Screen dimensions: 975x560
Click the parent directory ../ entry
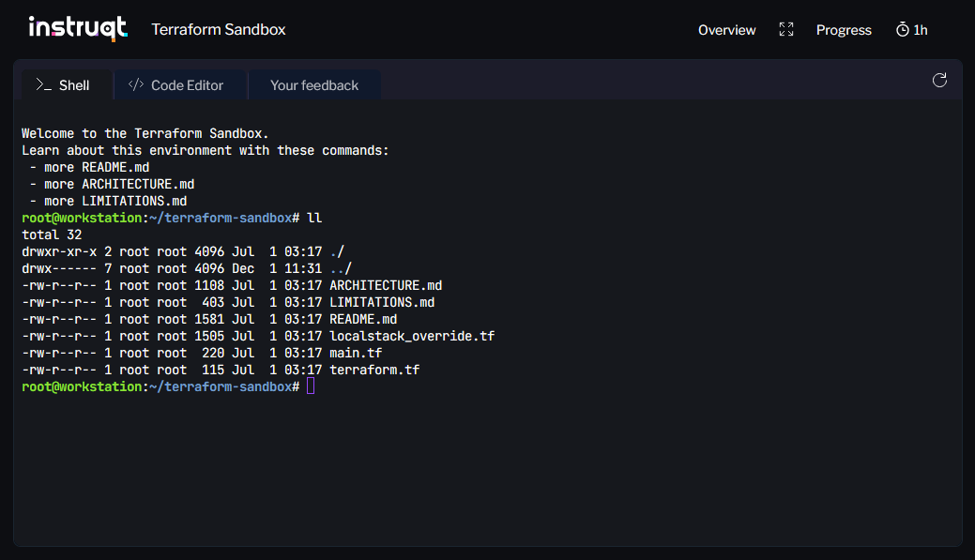(x=341, y=268)
